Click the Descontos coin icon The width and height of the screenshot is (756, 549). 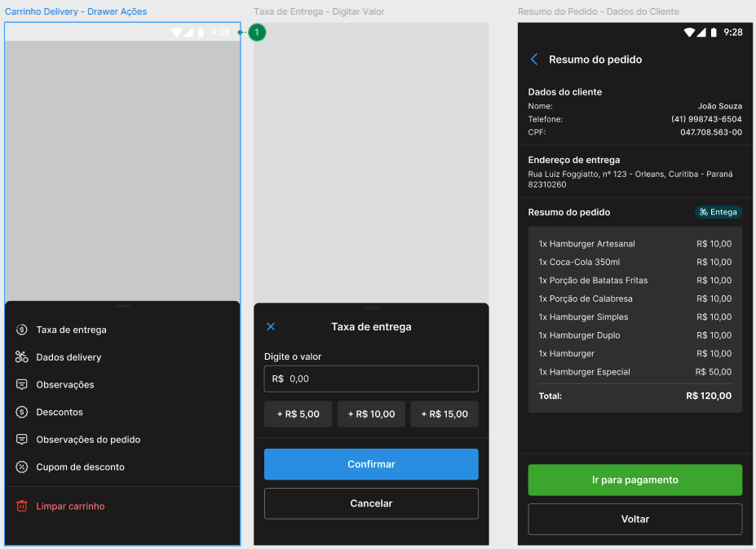click(x=22, y=412)
